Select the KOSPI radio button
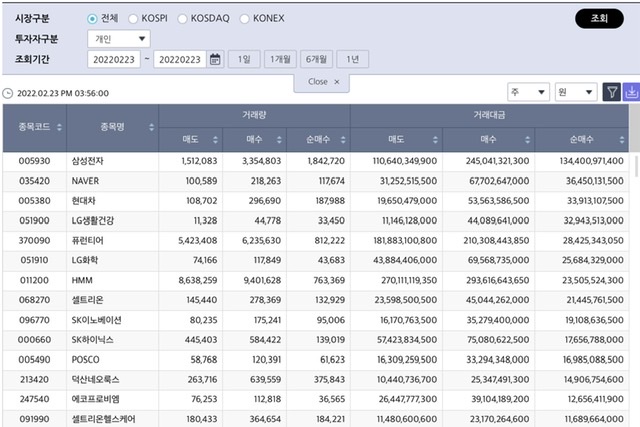The image size is (640, 427). pyautogui.click(x=133, y=18)
